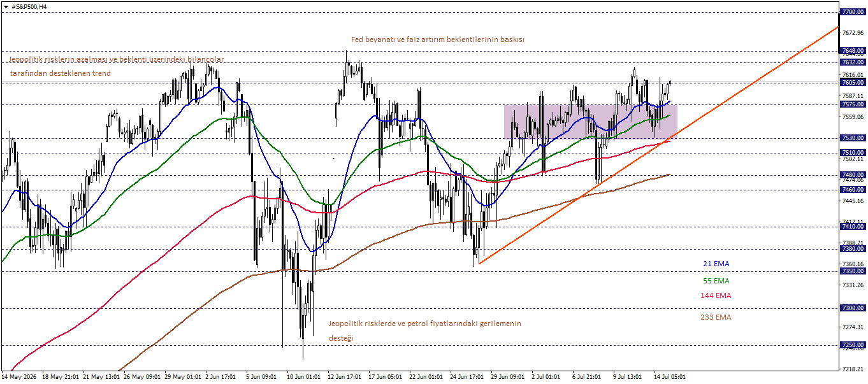Click the '29 Jun 09:01' time axis label

(x=509, y=377)
